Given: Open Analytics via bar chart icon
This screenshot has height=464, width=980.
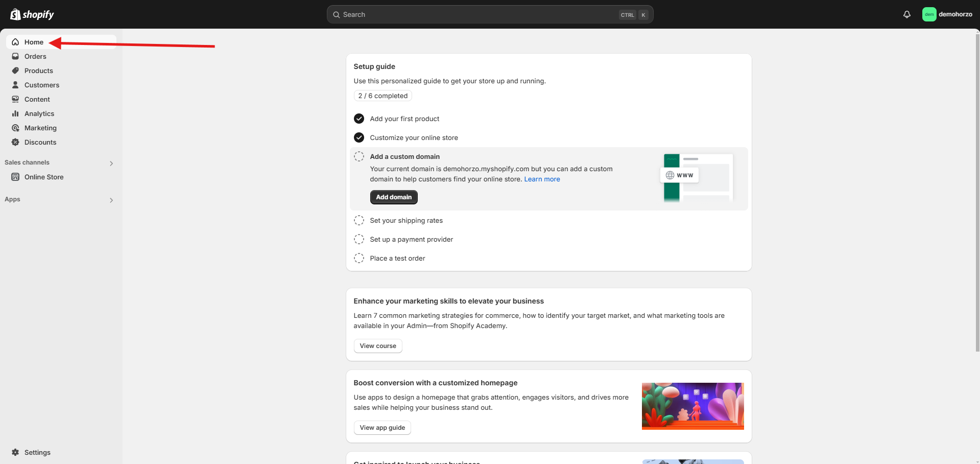Looking at the screenshot, I should point(15,113).
